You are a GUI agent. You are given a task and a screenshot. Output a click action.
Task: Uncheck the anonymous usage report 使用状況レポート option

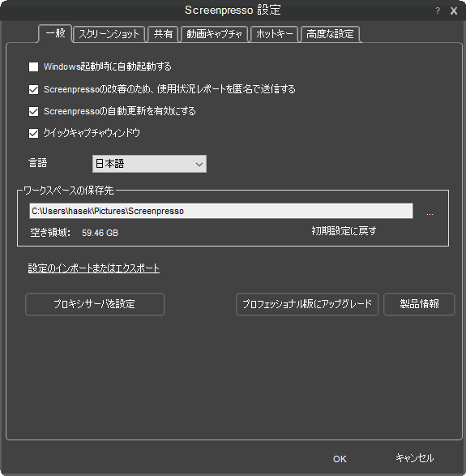coord(34,89)
